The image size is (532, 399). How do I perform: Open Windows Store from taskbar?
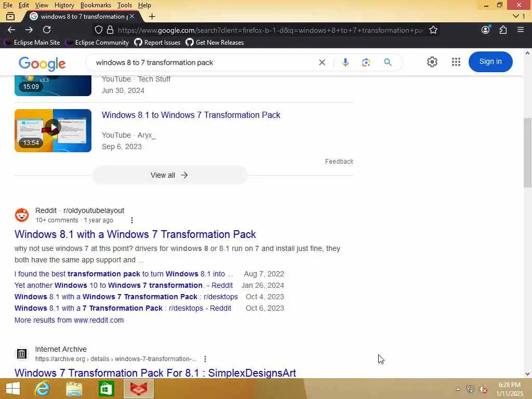click(x=106, y=389)
